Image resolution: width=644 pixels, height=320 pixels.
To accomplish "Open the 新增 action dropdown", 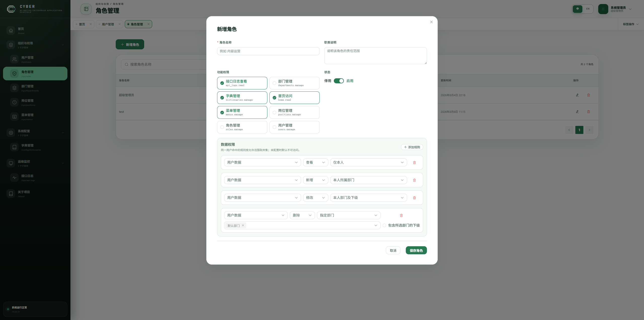I will pos(315,180).
